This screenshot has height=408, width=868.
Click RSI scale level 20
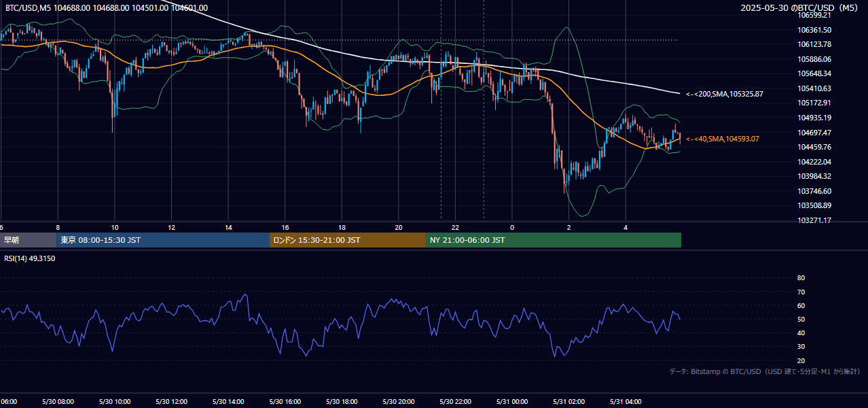801,360
